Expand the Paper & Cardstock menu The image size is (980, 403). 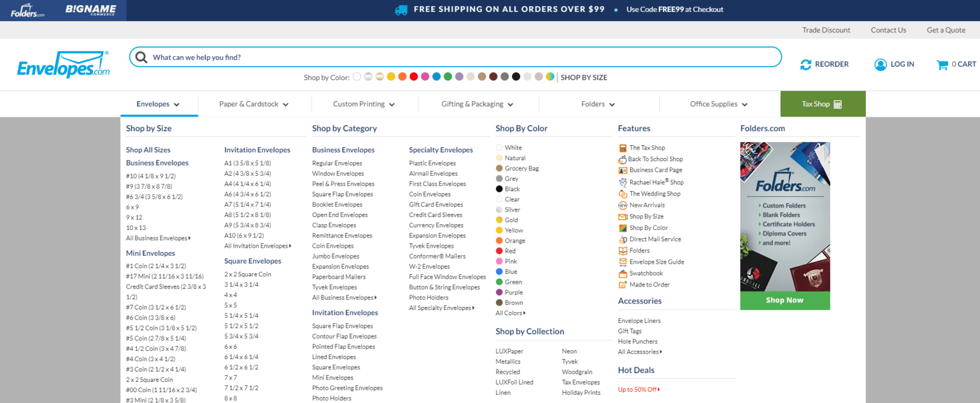click(254, 104)
